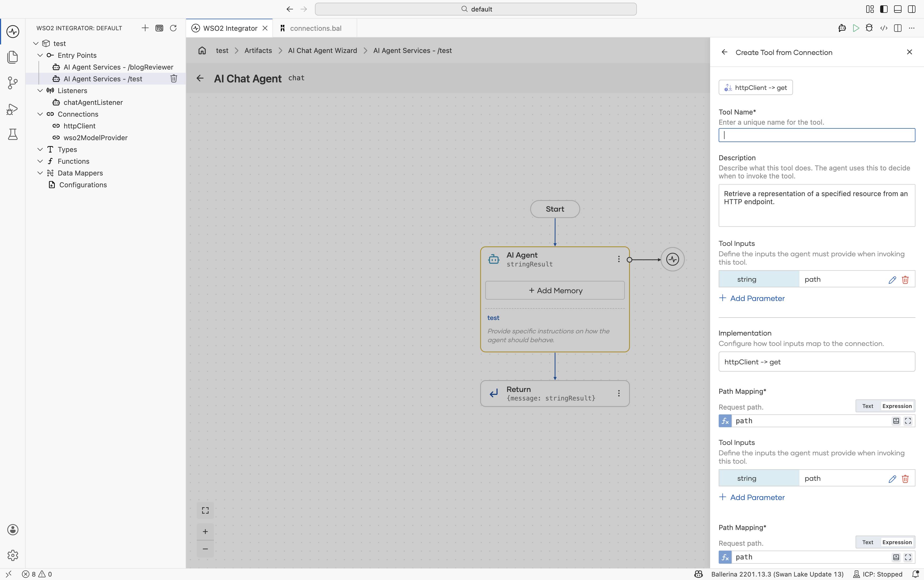
Task: Open Explorer files icon in activity bar
Action: pyautogui.click(x=13, y=57)
